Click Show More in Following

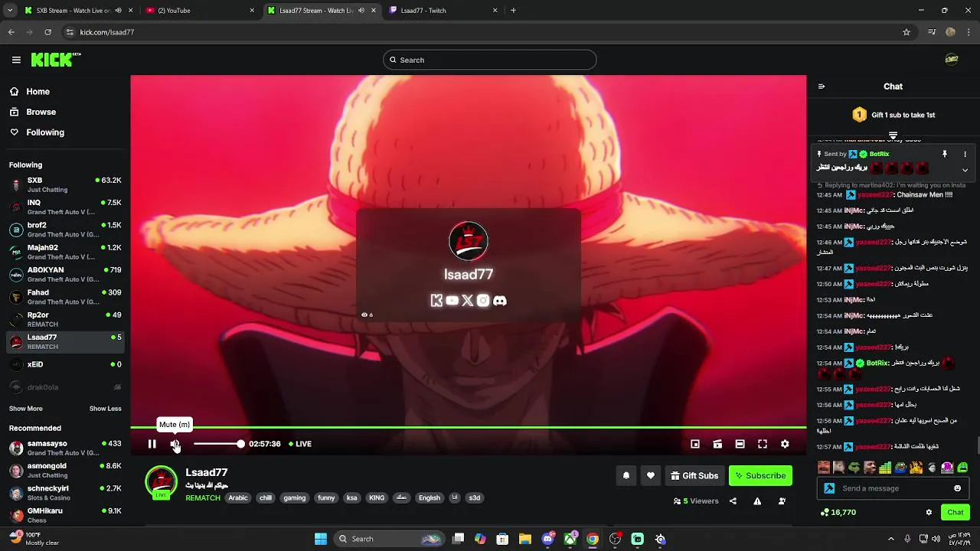[x=26, y=409]
